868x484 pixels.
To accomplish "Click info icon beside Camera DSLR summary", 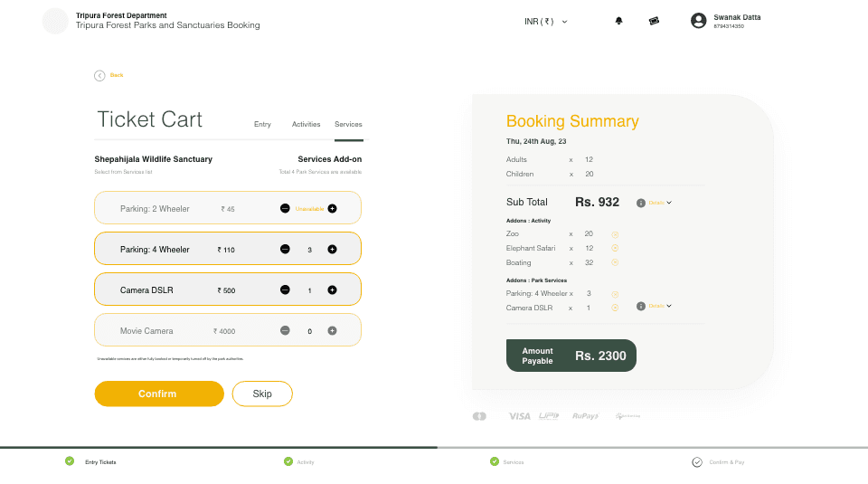I will pyautogui.click(x=640, y=307).
